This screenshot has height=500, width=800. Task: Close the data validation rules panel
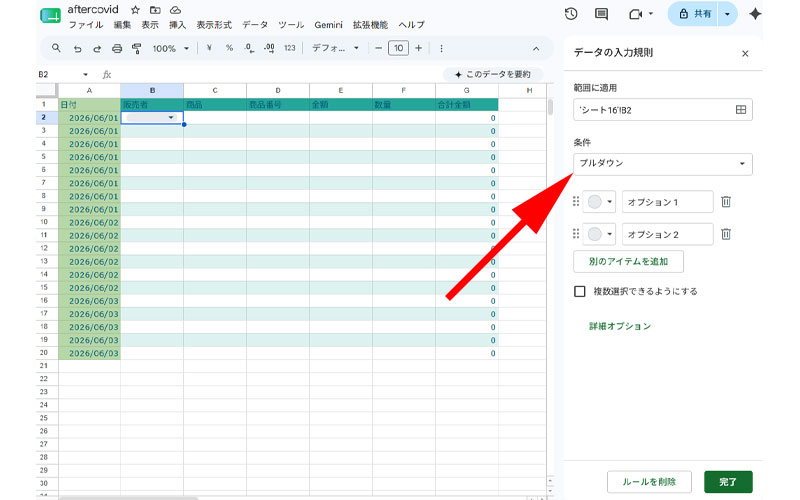point(745,54)
